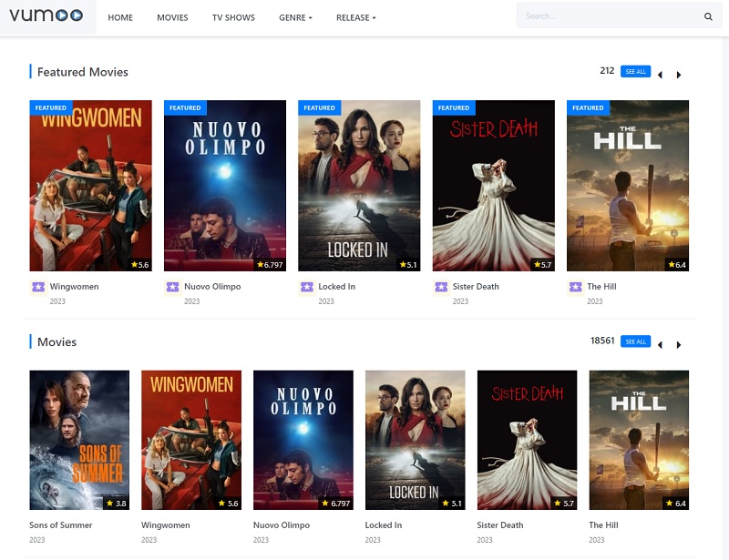Go to next Featured Movies page arrow

[x=679, y=75]
